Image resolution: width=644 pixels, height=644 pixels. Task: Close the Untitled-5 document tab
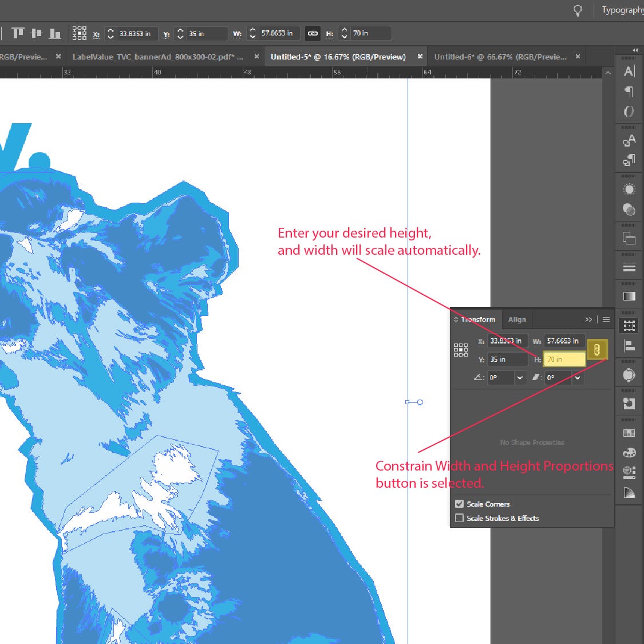point(420,56)
